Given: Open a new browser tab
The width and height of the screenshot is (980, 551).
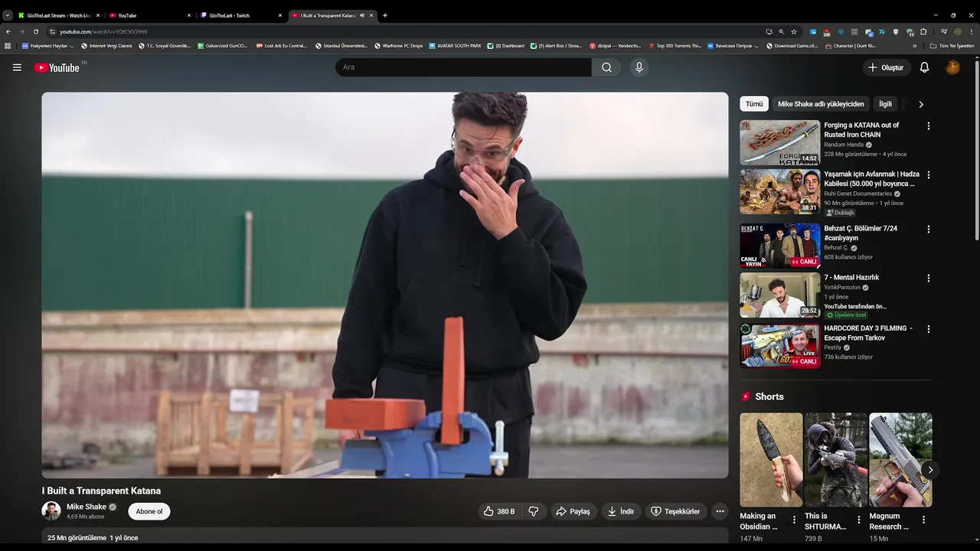Looking at the screenshot, I should click(x=385, y=15).
